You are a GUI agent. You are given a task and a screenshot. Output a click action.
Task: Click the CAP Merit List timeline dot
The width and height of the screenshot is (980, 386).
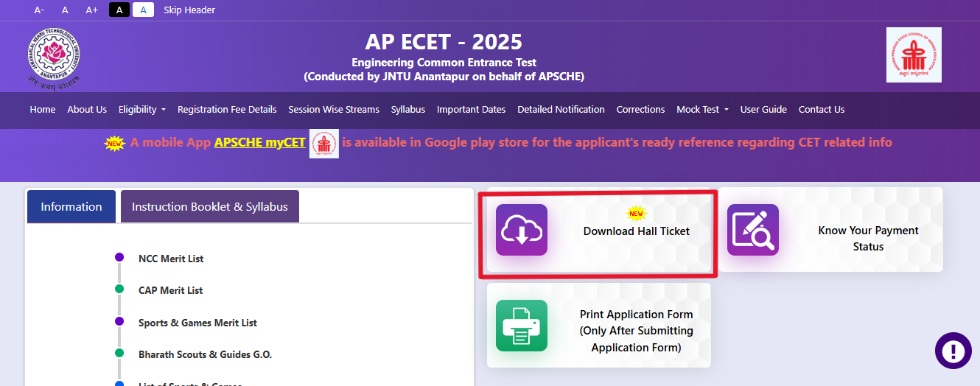tap(119, 289)
